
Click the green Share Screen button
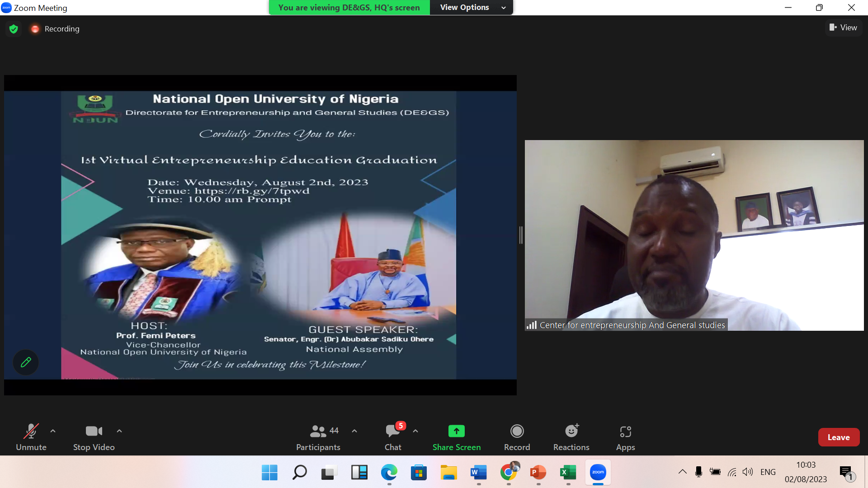click(x=457, y=436)
